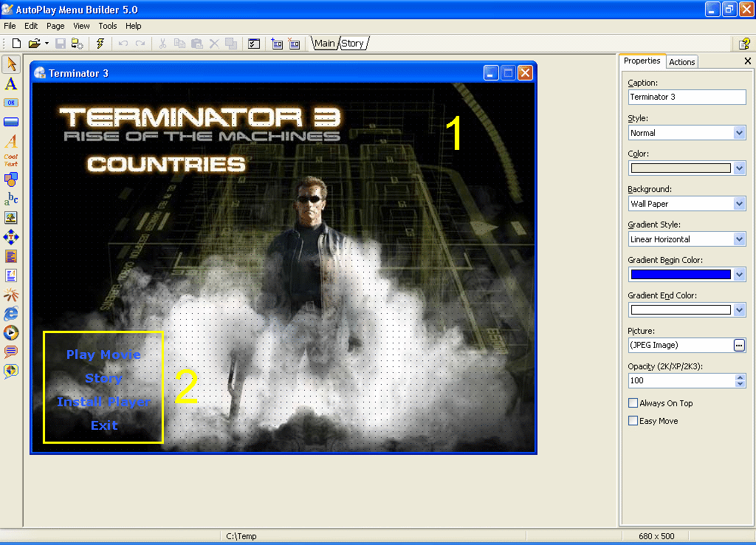Switch to the Properties tab
This screenshot has height=545, width=756.
tap(642, 61)
